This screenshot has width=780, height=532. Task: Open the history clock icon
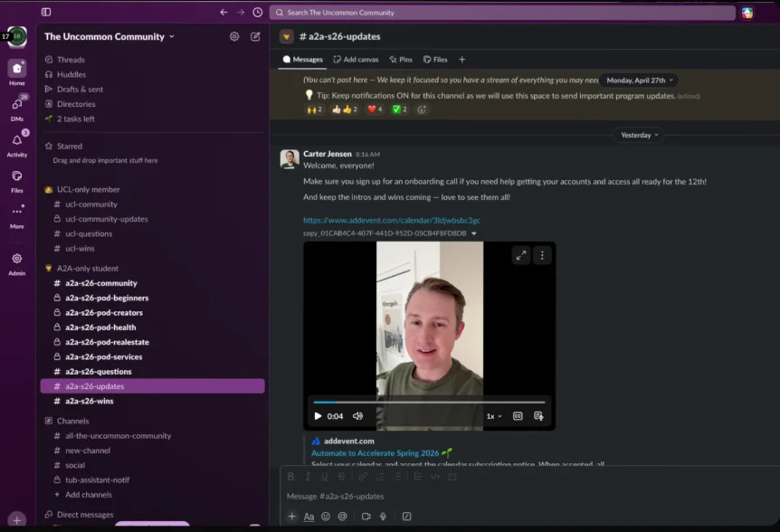tap(258, 13)
